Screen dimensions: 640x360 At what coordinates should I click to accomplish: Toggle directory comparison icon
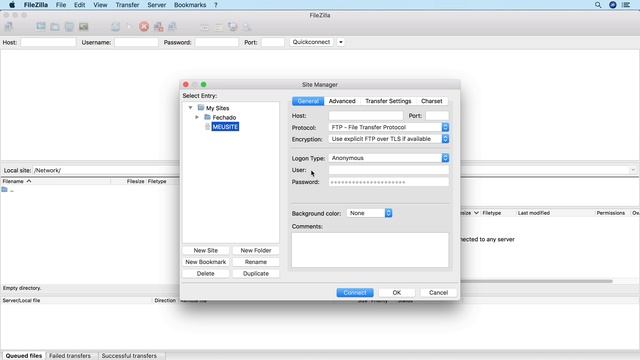[x=219, y=27]
